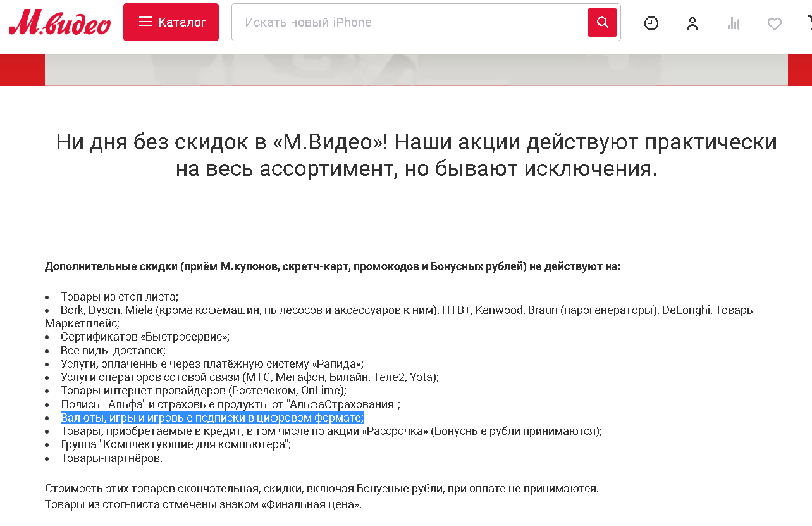
Task: Click the search field "Искать новый iPhone"
Action: tap(410, 22)
